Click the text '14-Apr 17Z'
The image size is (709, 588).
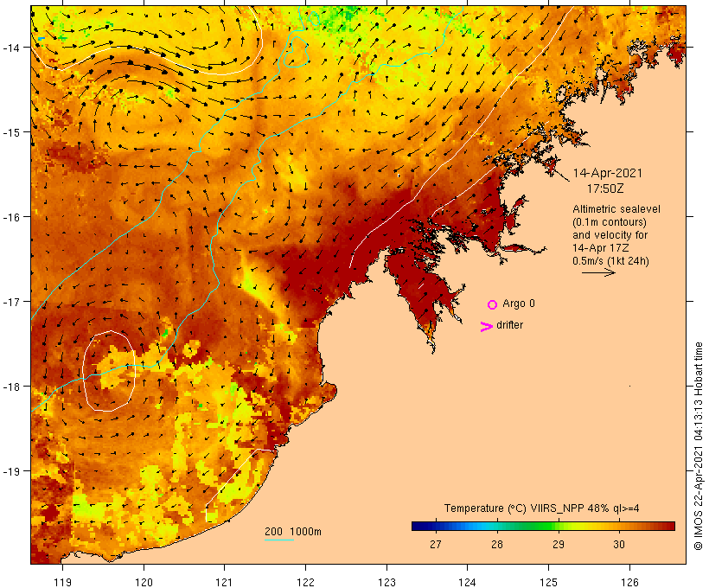(x=600, y=248)
